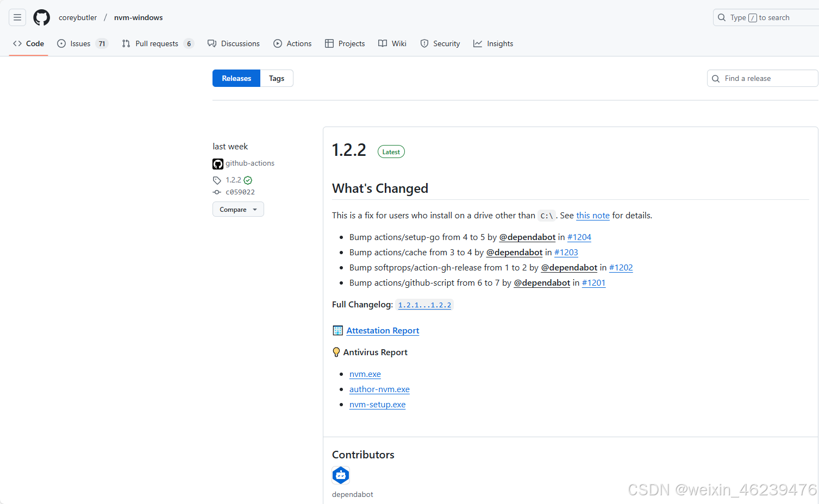The width and height of the screenshot is (819, 504).
Task: Open the Actions tab
Action: point(292,43)
